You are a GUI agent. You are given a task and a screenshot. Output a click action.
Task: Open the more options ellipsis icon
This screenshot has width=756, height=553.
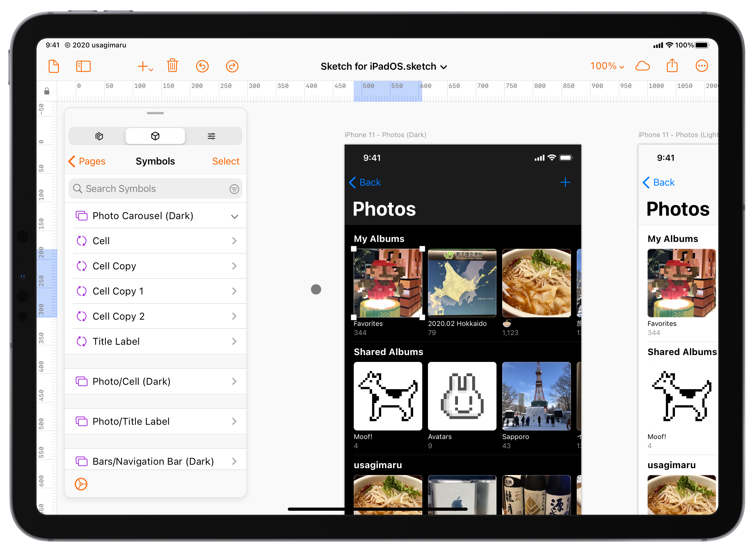(701, 66)
